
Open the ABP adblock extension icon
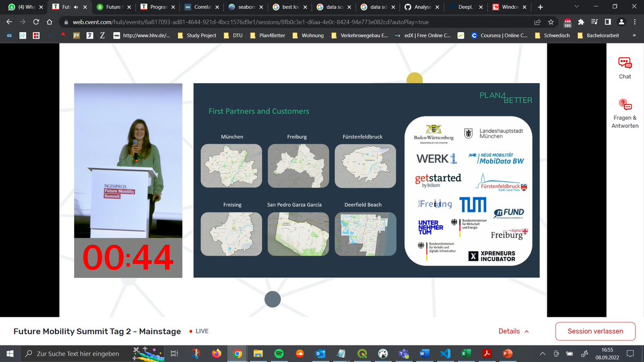point(567,23)
